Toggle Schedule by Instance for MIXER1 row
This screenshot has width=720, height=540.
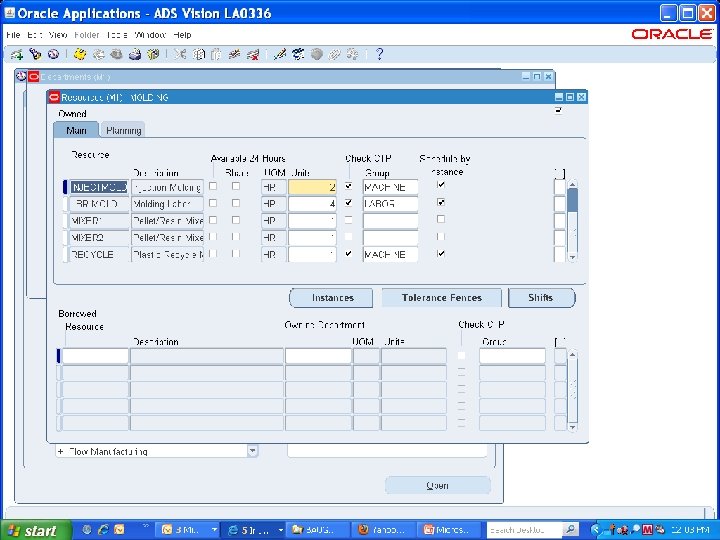[x=441, y=219]
